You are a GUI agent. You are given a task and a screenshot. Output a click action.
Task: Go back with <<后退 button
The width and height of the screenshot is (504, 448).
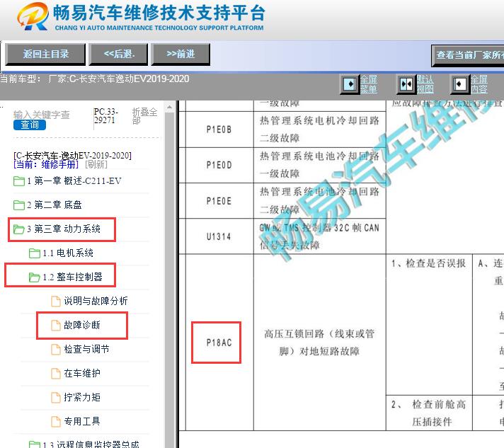pyautogui.click(x=119, y=54)
